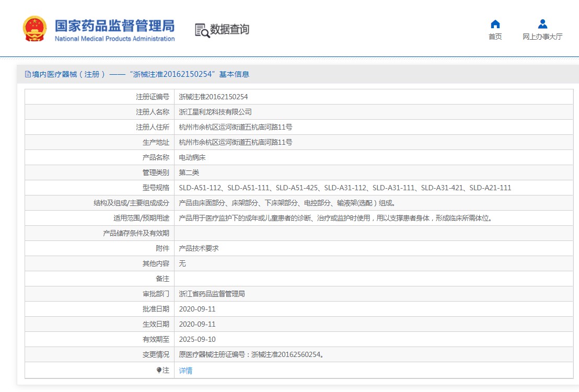Click National Medical Products Administration text
The width and height of the screenshot is (579, 392).
[x=114, y=39]
